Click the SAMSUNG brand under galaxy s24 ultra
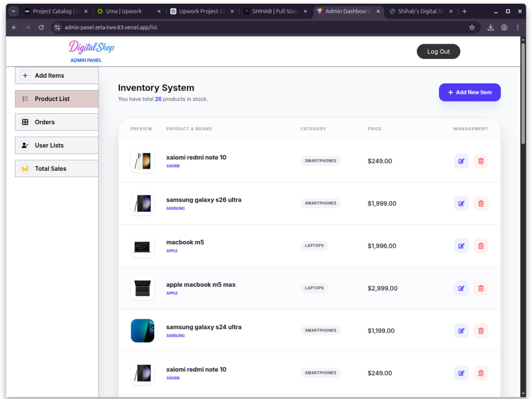 tap(176, 336)
